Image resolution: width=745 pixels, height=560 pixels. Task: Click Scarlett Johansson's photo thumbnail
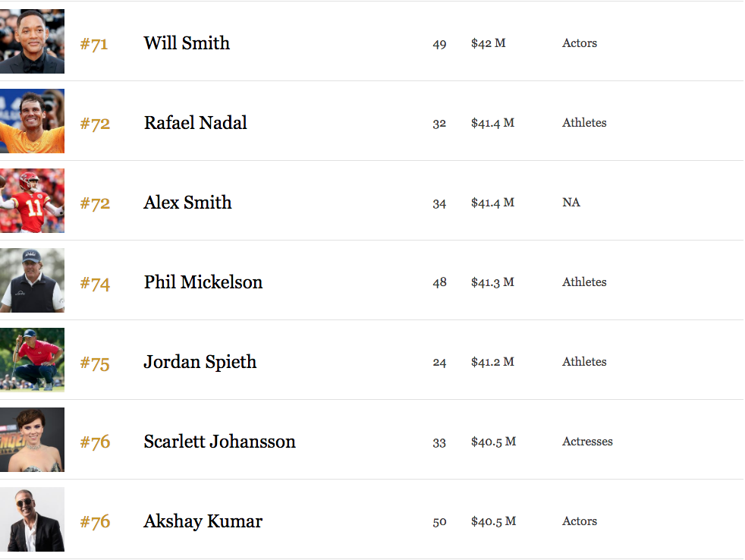32,439
